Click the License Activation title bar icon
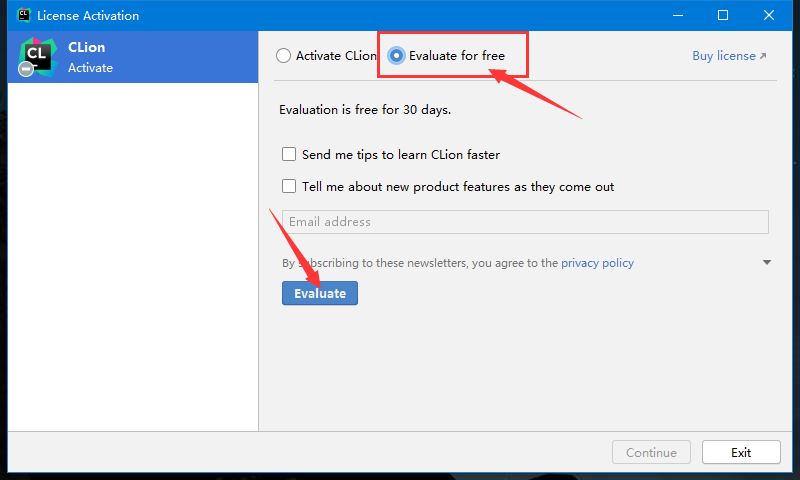The image size is (800, 480). 23,15
